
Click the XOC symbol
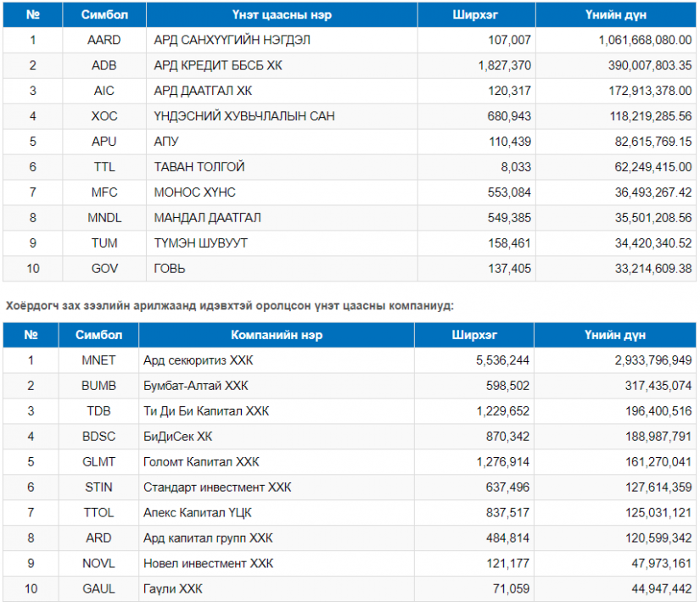[x=104, y=116]
